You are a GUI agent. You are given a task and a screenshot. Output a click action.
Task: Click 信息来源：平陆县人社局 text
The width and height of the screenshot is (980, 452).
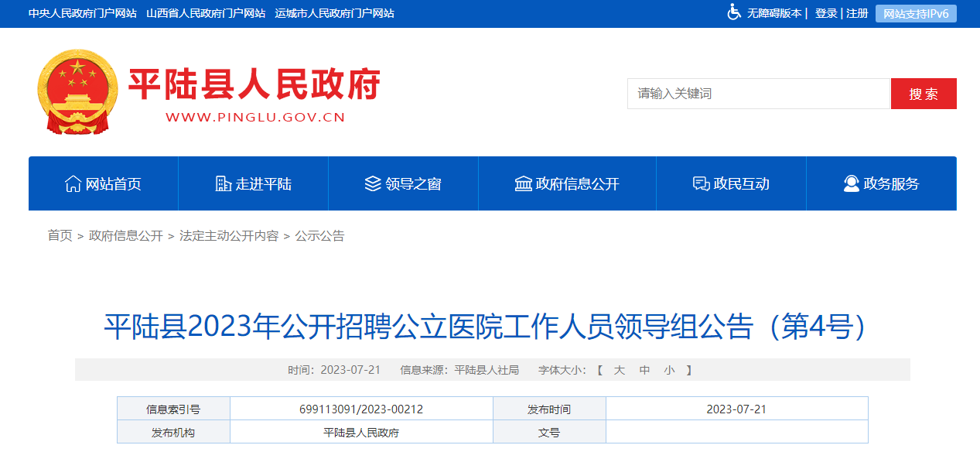[459, 370]
